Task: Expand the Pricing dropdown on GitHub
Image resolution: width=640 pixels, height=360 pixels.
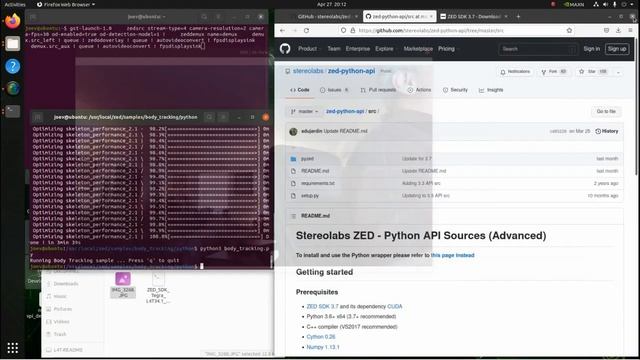Action: pyautogui.click(x=448, y=49)
